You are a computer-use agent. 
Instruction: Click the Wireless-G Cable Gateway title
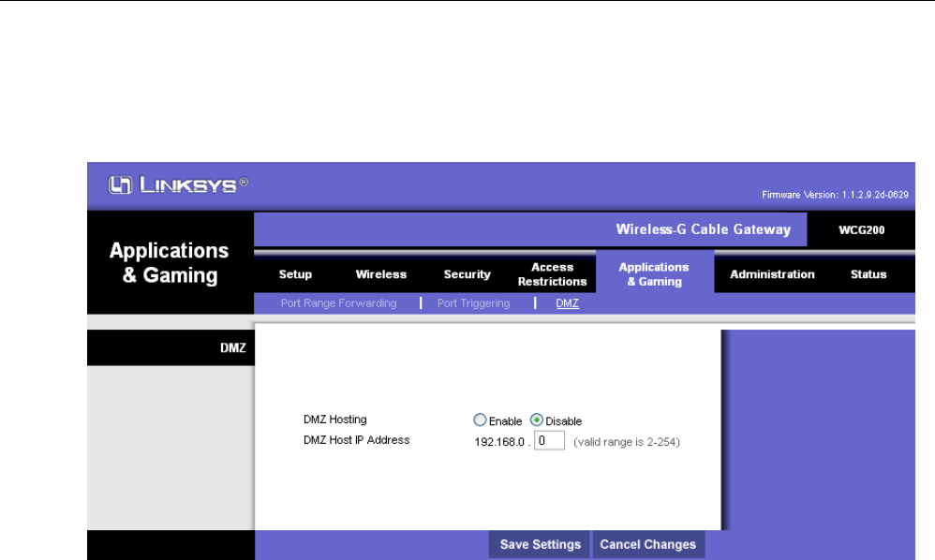pyautogui.click(x=704, y=229)
